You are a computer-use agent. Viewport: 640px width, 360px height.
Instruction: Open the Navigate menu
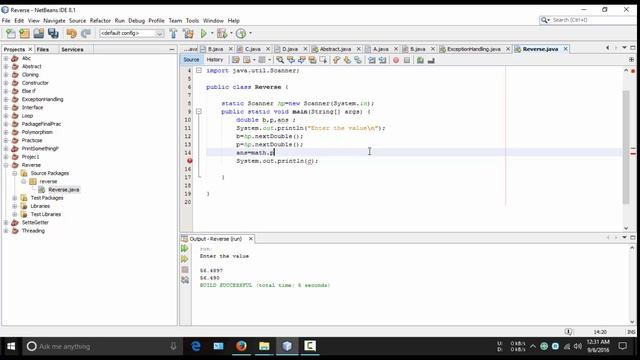54,20
